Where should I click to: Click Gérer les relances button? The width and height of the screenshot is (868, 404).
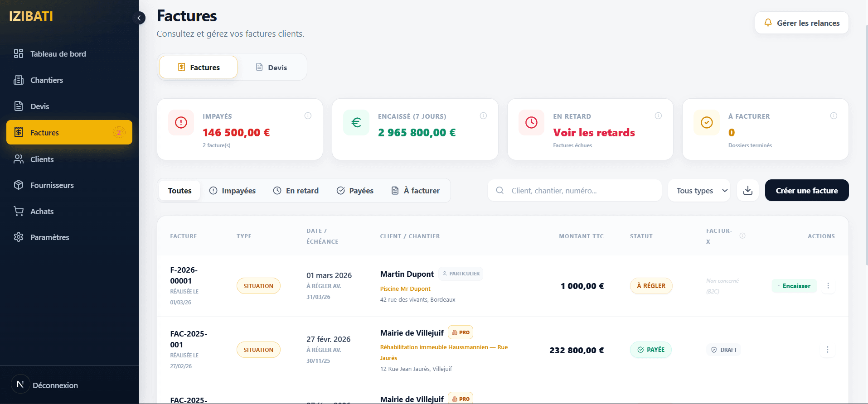(x=801, y=23)
